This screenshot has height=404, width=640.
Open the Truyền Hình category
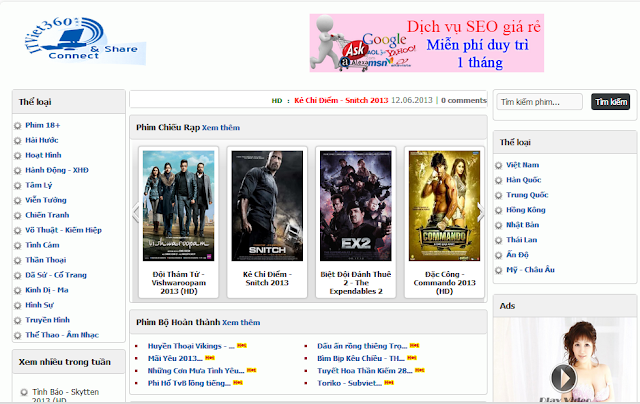point(47,320)
